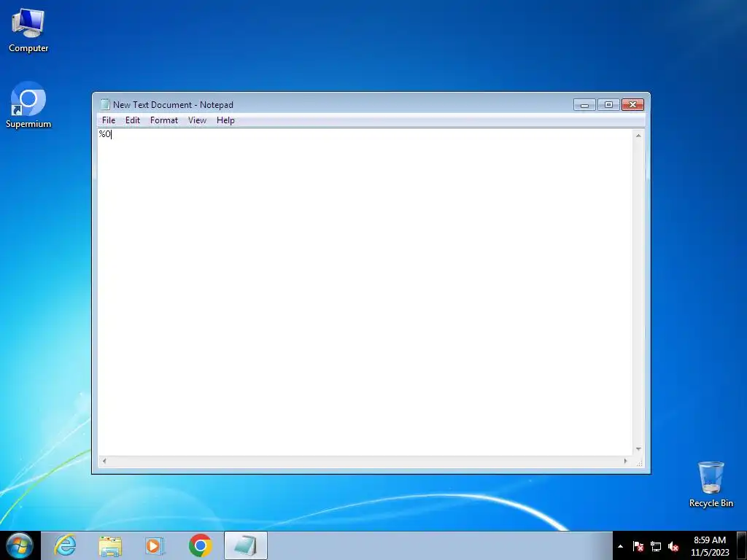
Task: Launch Internet Explorer from the taskbar
Action: (x=65, y=545)
